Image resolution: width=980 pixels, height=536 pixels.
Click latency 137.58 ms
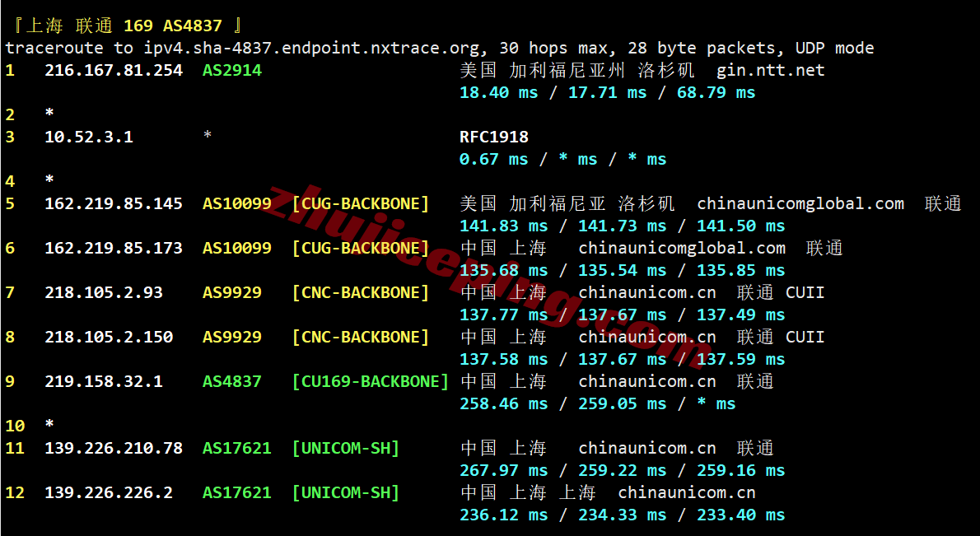point(504,359)
